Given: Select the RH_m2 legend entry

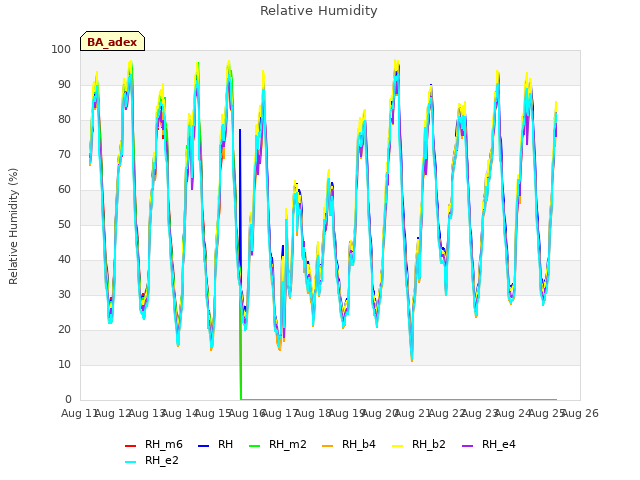Looking at the screenshot, I should pos(278,444).
